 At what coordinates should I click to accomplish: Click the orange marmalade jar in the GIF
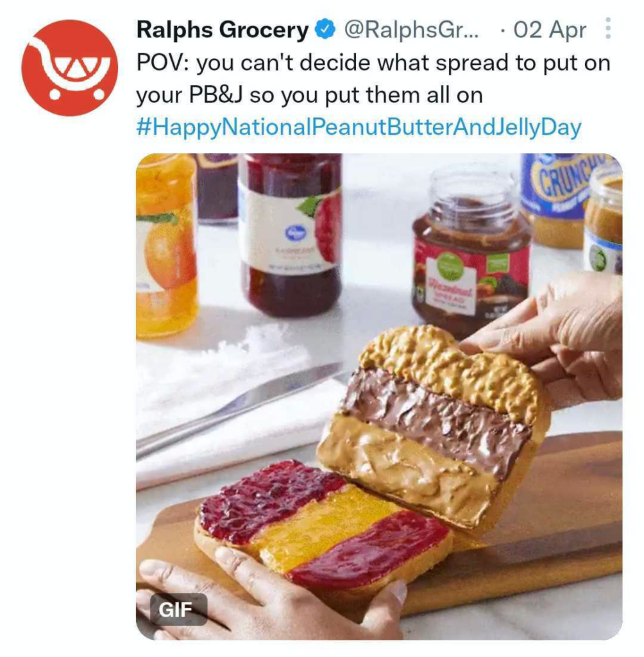[166, 245]
